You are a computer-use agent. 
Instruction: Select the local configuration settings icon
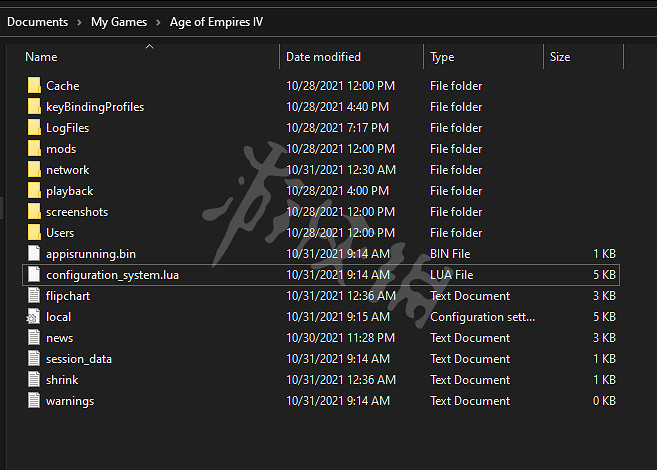(x=34, y=317)
